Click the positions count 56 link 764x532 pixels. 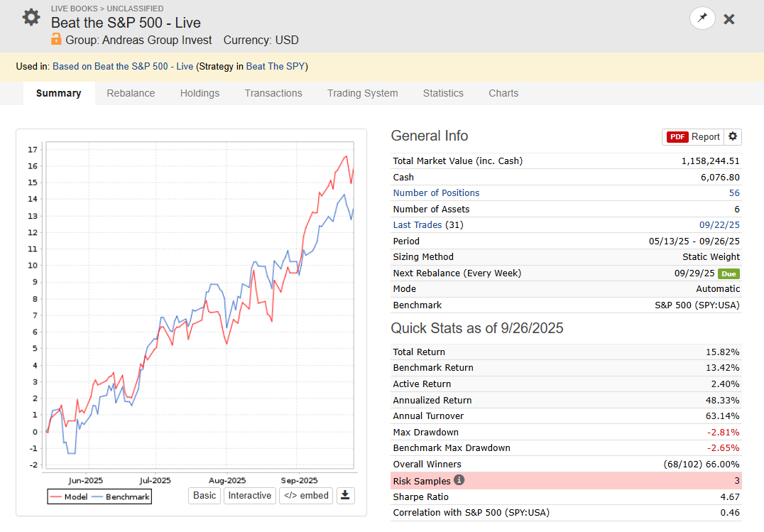tap(734, 193)
